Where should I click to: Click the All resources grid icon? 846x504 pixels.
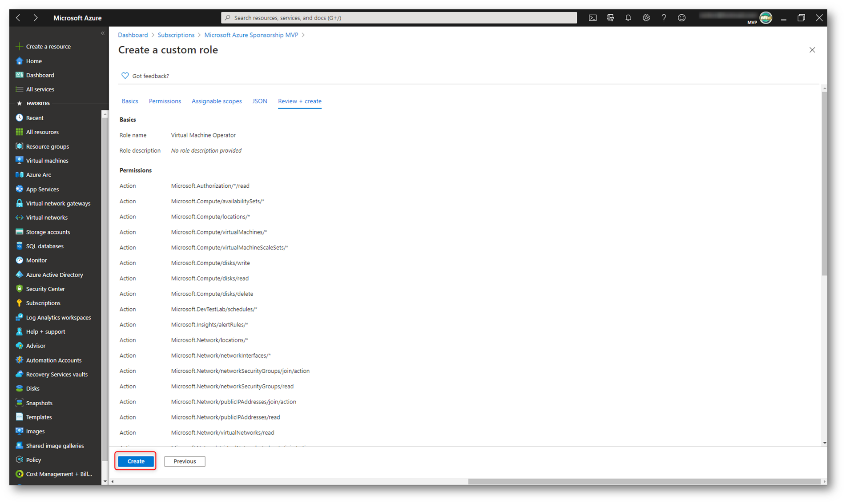pos(19,132)
